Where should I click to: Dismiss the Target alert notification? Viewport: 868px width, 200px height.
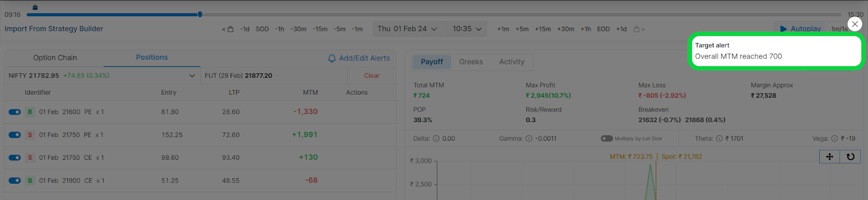pyautogui.click(x=854, y=24)
